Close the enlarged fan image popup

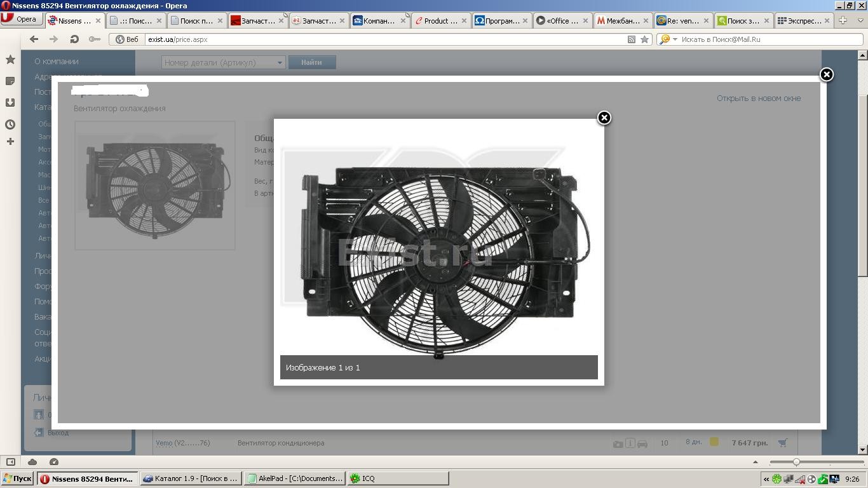point(604,118)
